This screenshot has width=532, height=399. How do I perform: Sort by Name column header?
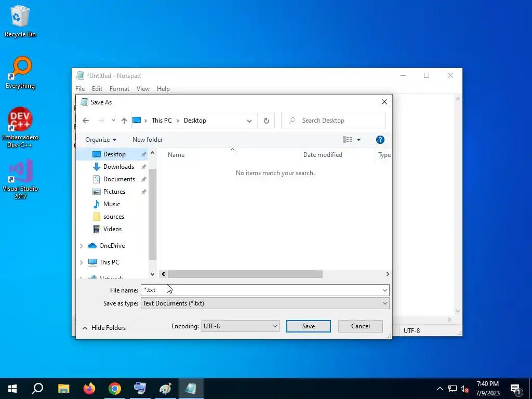pyautogui.click(x=176, y=155)
